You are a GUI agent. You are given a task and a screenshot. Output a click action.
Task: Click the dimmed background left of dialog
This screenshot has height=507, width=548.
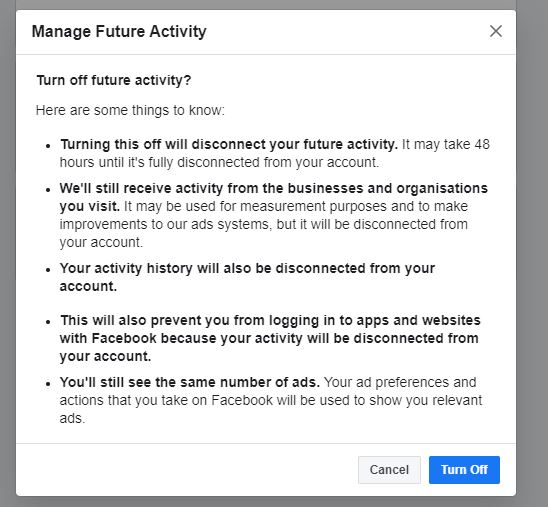tap(8, 253)
